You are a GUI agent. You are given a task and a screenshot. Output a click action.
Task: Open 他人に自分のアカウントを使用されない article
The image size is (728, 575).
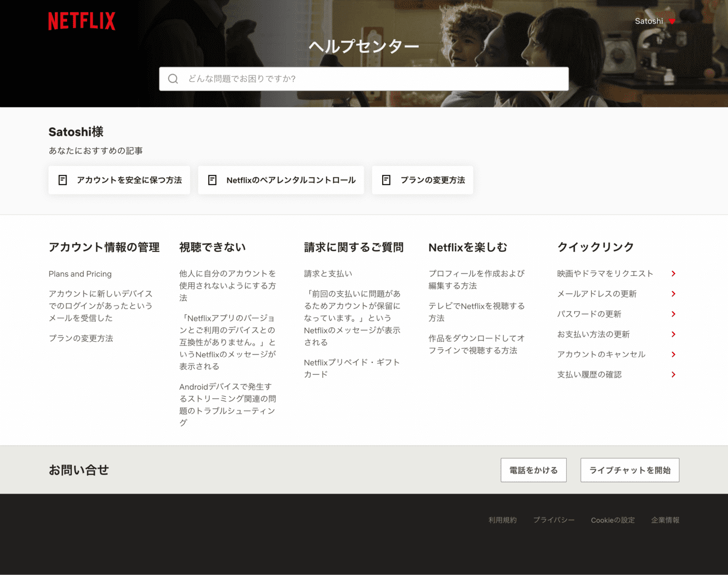point(228,286)
